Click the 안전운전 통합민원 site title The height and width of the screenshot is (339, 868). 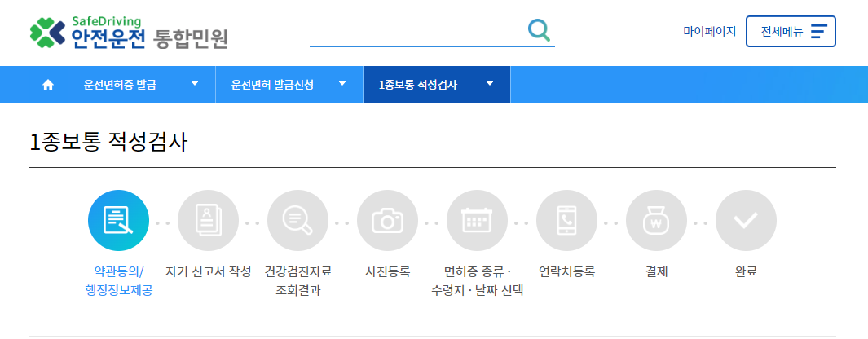pyautogui.click(x=149, y=38)
